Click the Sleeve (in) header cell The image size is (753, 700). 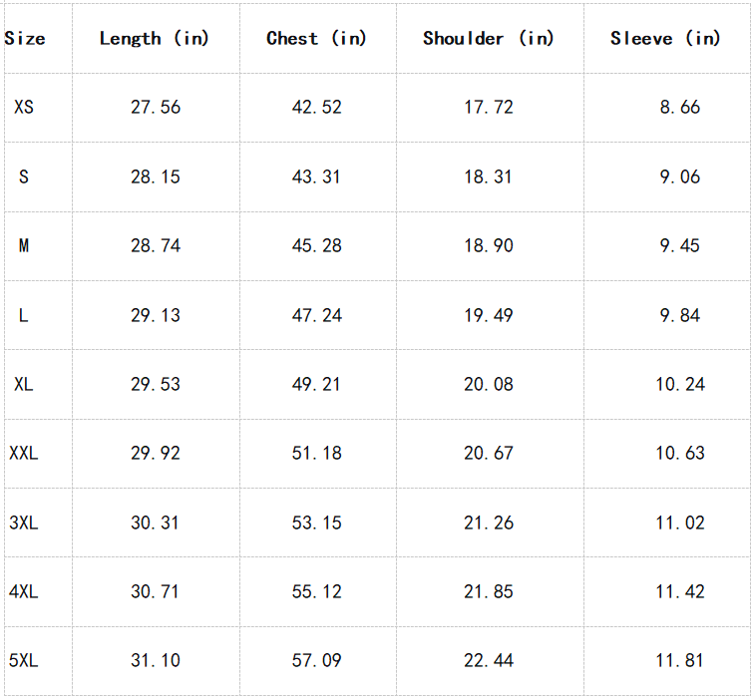[665, 39]
